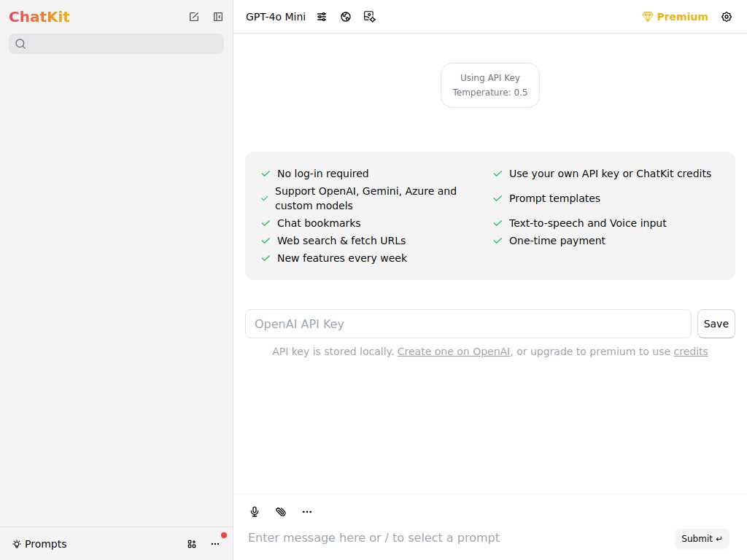Viewport: 747px width, 560px height.
Task: Click the new chat compose icon
Action: click(194, 17)
